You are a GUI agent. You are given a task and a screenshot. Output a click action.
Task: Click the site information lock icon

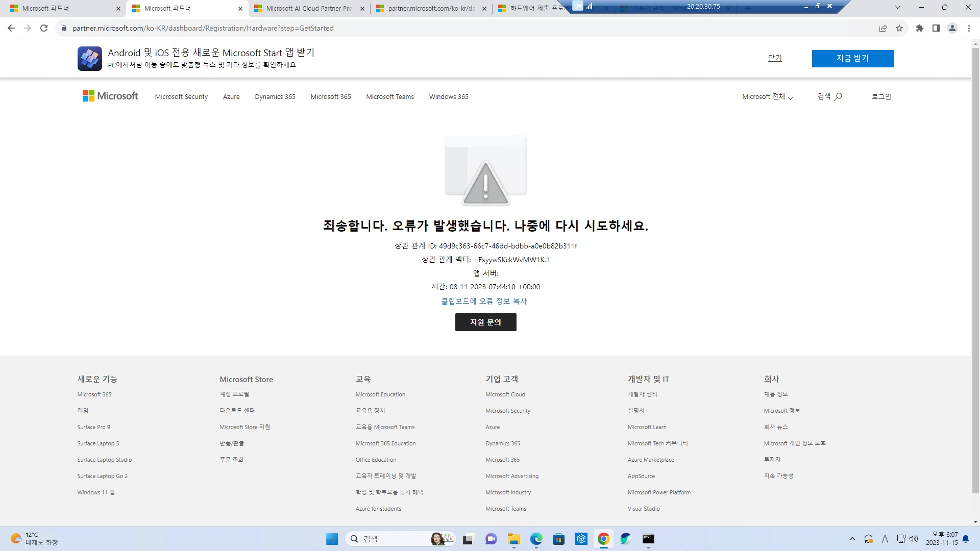point(64,28)
